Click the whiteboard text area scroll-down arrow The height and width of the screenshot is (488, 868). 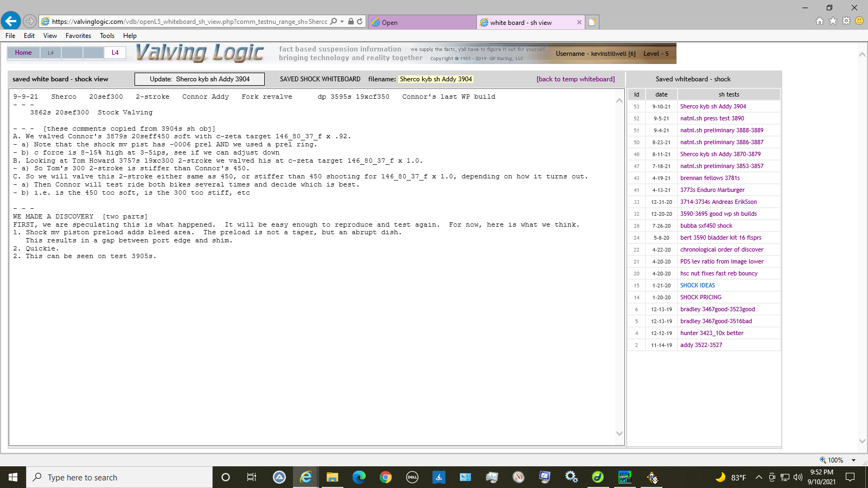(619, 433)
